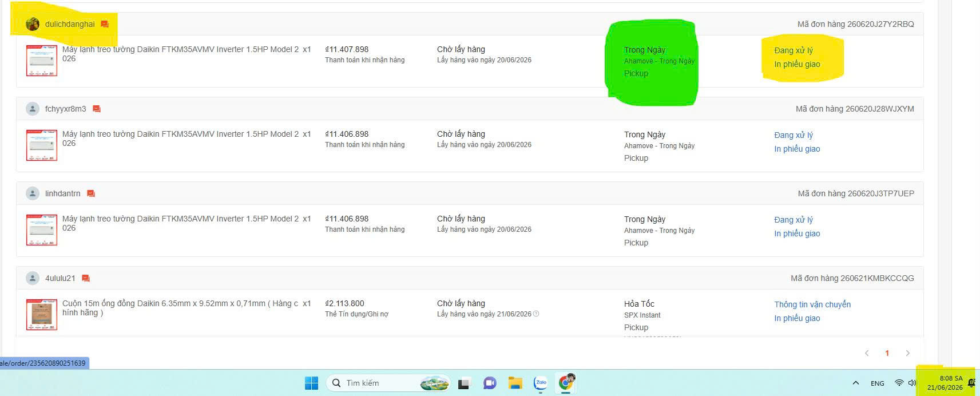Screen dimensions: 980x396
Task: Click Chờ lấy hàng status in 4ululu21's order
Action: click(461, 303)
